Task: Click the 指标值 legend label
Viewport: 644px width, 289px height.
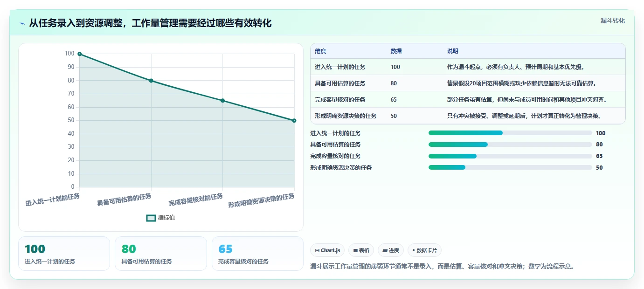Action: pos(166,218)
